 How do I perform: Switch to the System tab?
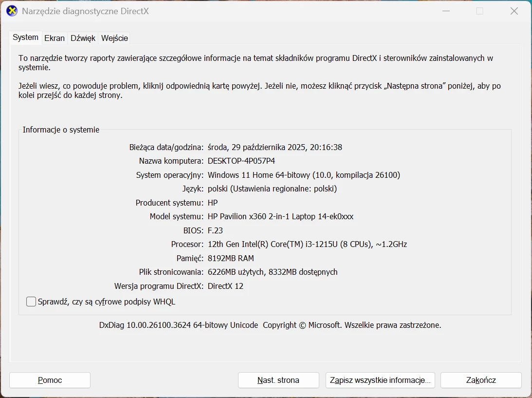(x=25, y=38)
